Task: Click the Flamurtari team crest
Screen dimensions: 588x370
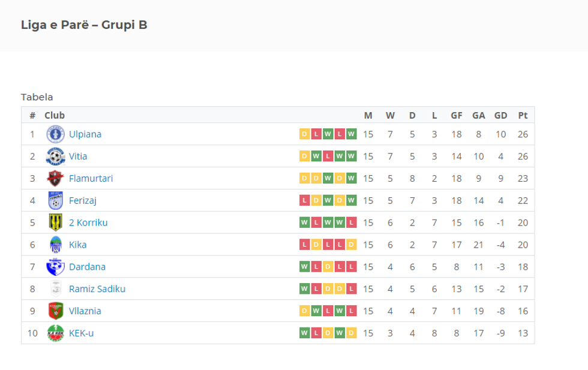Action: [55, 179]
